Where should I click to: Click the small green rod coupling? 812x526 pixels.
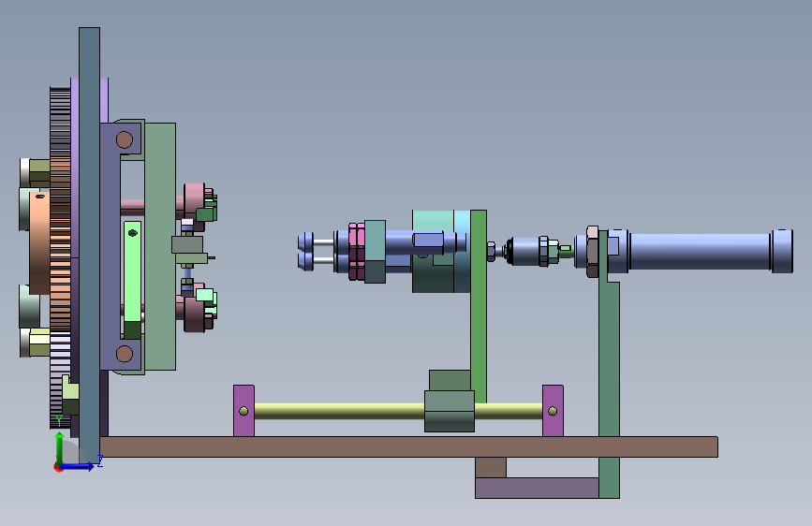(x=565, y=251)
